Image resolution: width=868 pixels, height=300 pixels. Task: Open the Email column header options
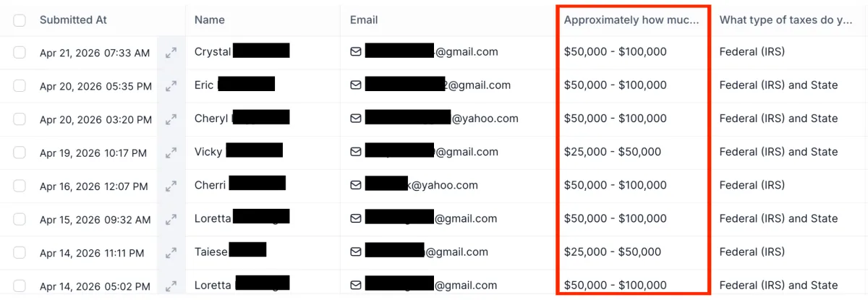coord(364,20)
